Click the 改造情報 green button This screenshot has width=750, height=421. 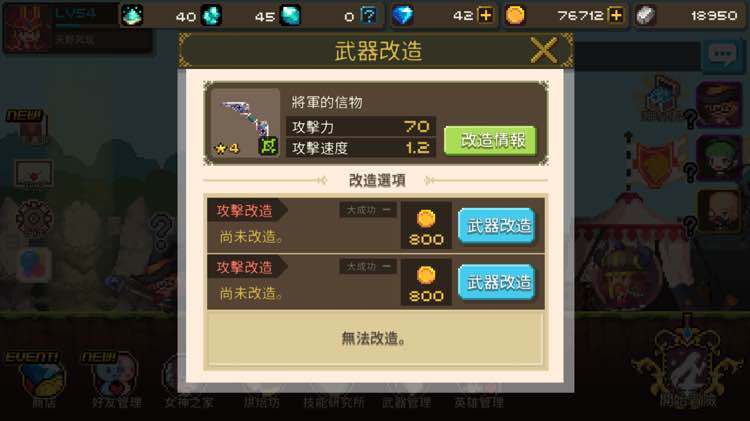pos(490,141)
